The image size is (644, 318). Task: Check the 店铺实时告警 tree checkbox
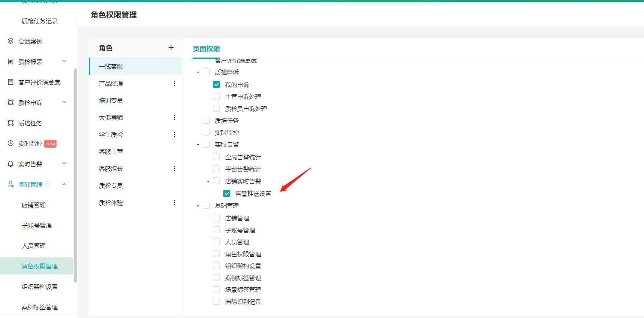click(x=216, y=181)
